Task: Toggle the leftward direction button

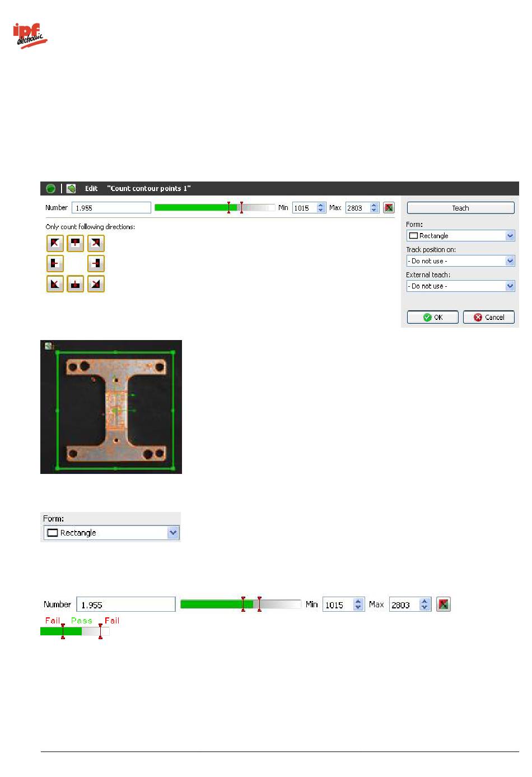Action: (55, 263)
